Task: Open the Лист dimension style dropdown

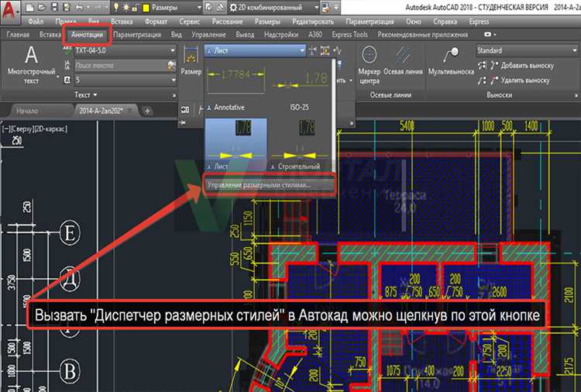Action: coord(255,50)
